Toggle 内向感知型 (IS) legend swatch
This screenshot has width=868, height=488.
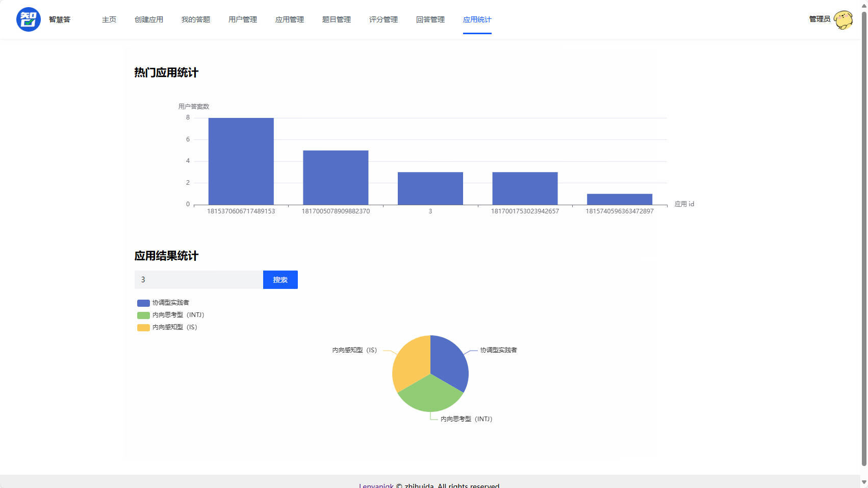143,327
